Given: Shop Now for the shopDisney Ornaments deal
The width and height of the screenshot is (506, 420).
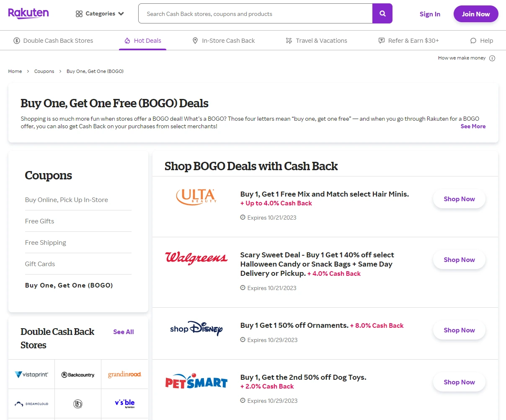Looking at the screenshot, I should pyautogui.click(x=459, y=330).
